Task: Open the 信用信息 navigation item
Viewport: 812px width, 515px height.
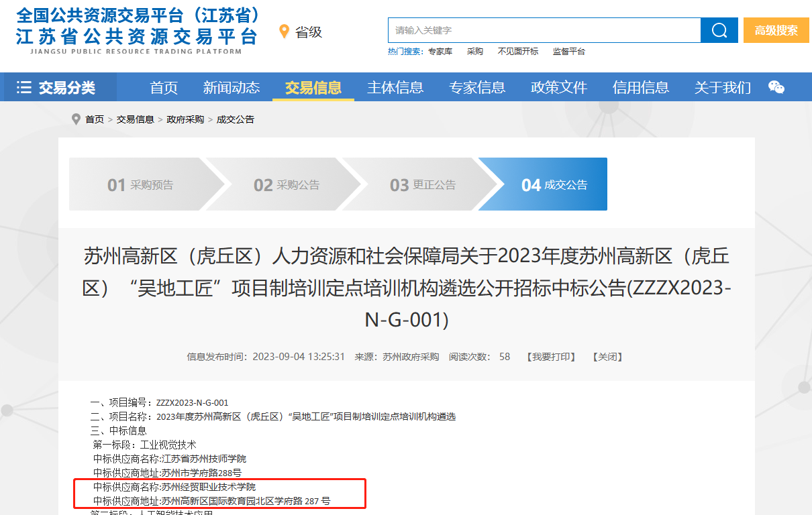Action: pos(641,87)
